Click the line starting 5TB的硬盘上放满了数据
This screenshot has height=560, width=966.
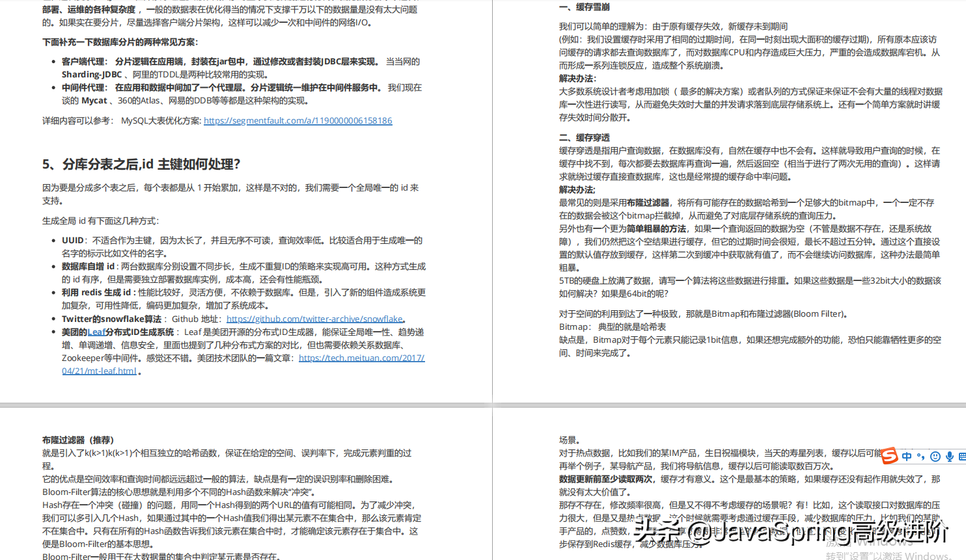coord(750,280)
